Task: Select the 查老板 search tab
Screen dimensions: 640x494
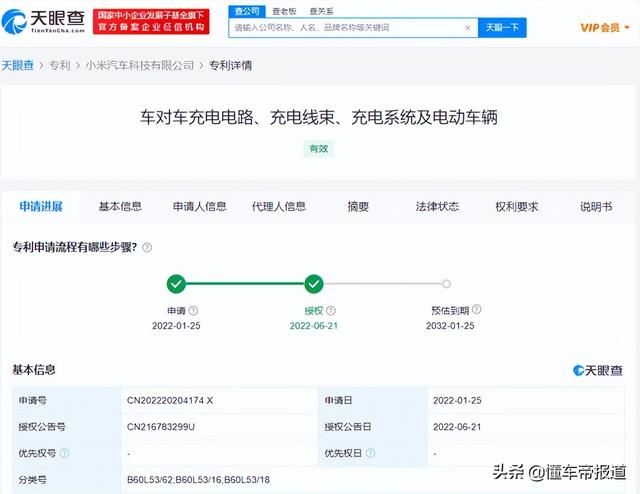Action: point(284,11)
